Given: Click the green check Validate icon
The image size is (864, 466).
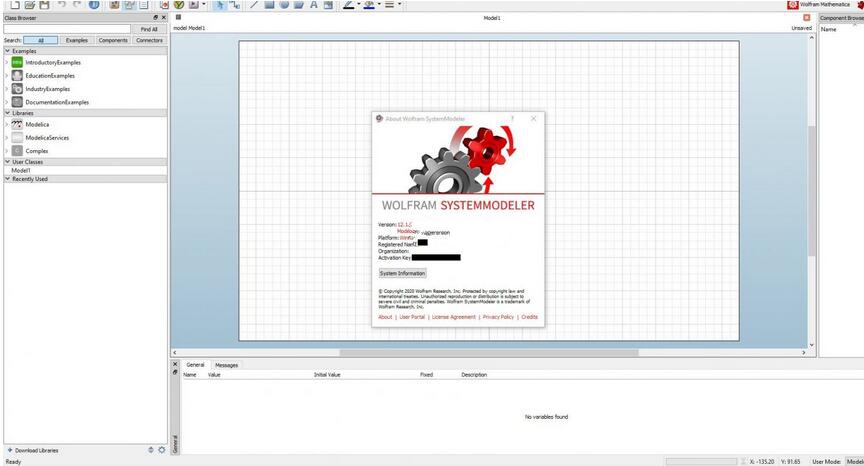Looking at the screenshot, I should pyautogui.click(x=179, y=4).
